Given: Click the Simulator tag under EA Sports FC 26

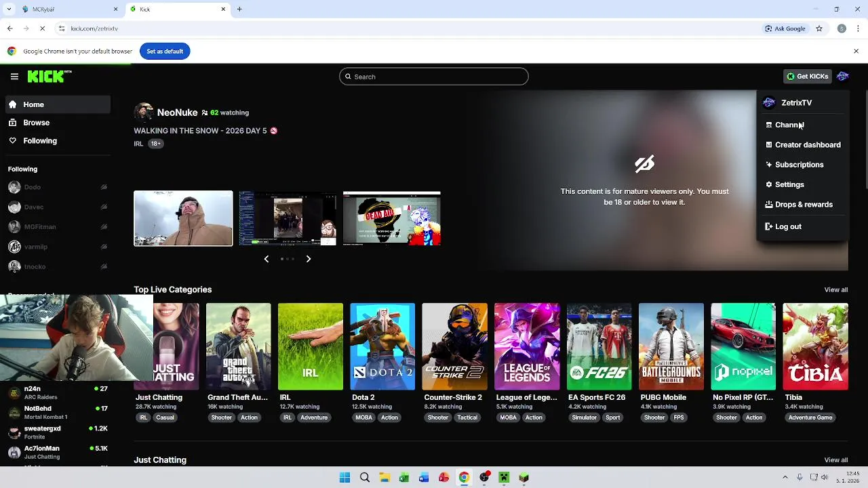Looking at the screenshot, I should (584, 418).
